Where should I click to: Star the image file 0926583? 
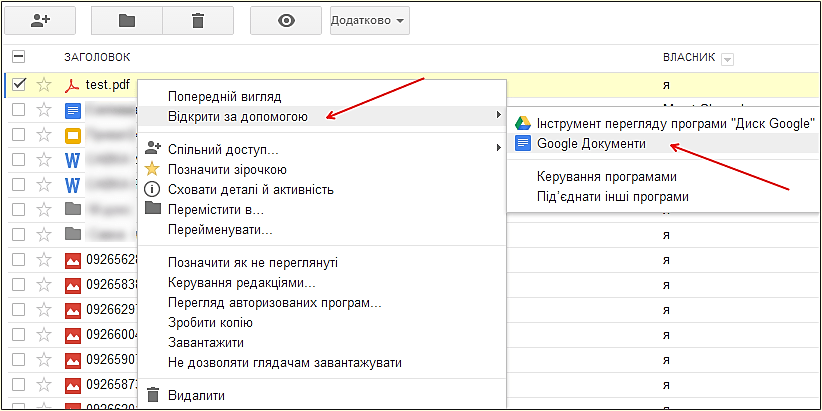(x=44, y=284)
